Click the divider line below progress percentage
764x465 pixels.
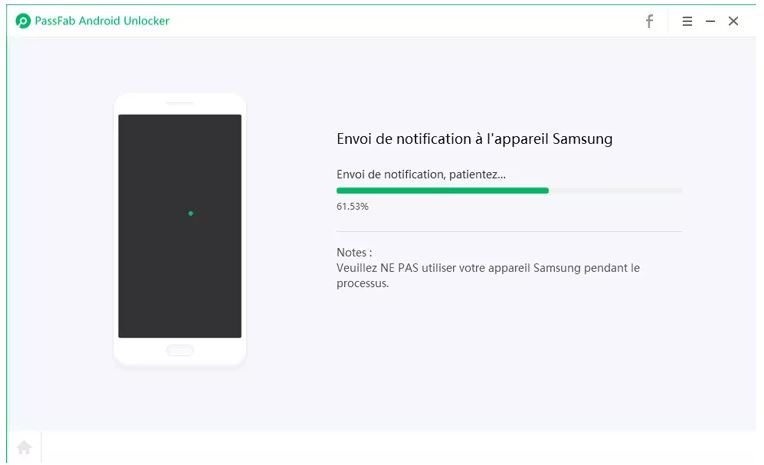509,232
